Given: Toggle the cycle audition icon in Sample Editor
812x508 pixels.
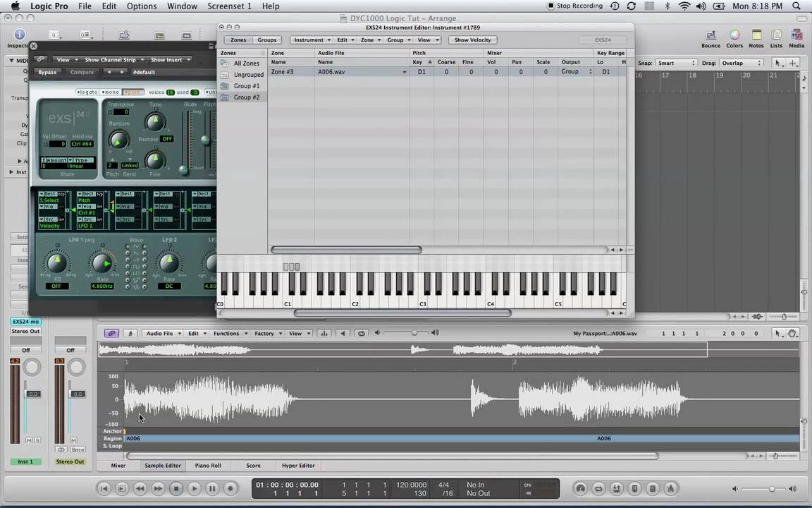Looking at the screenshot, I should (361, 333).
